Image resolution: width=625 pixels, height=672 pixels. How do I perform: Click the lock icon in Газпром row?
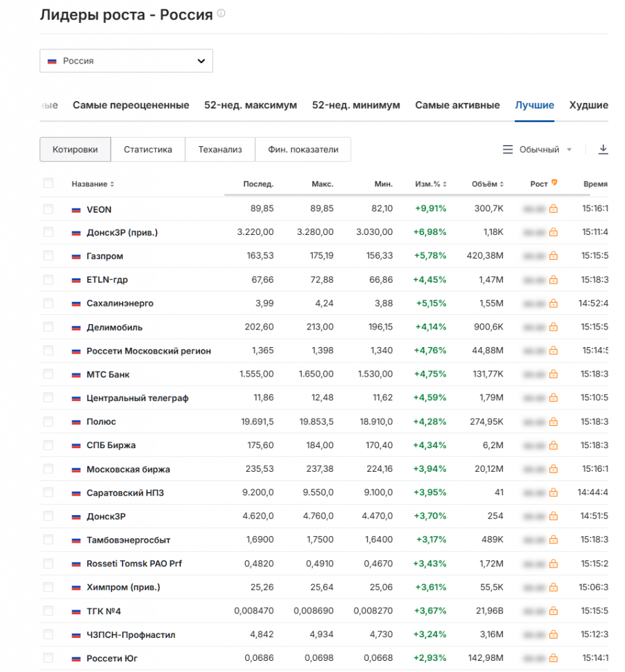[554, 256]
